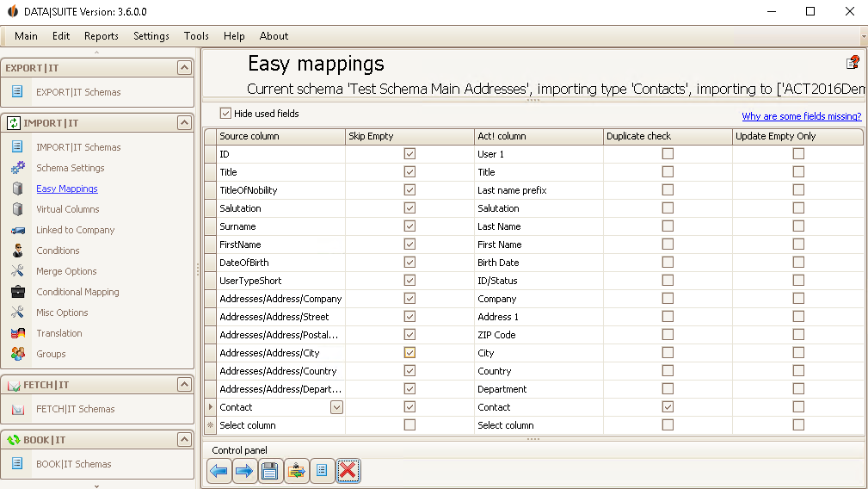Click the Schema Settings gears icon

18,167
